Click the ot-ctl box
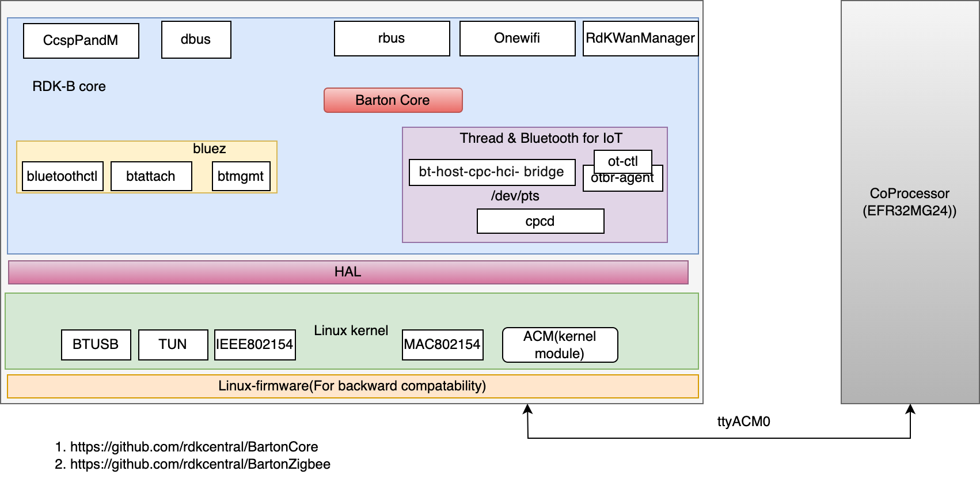980x486 pixels. click(x=622, y=160)
